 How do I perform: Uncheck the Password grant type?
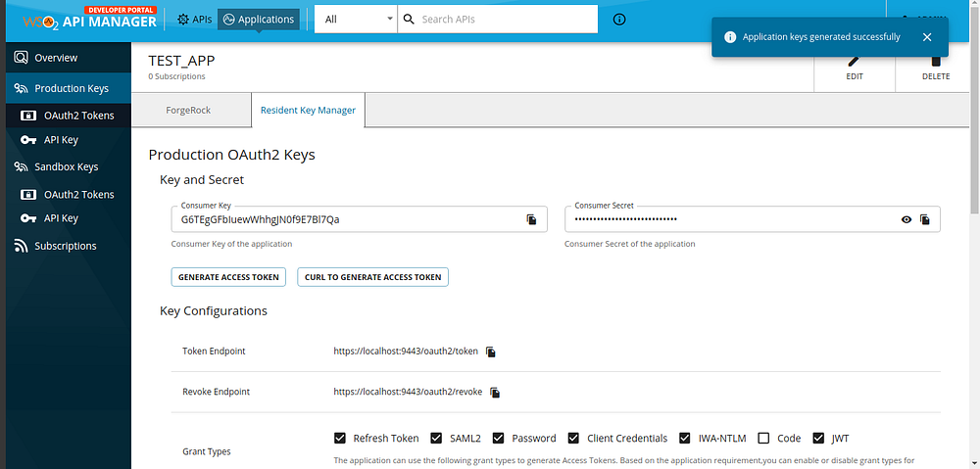pos(498,438)
